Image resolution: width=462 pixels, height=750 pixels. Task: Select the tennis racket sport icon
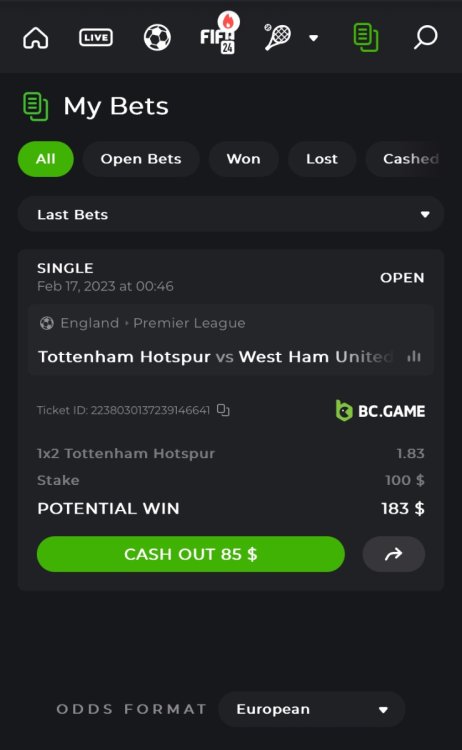point(278,37)
